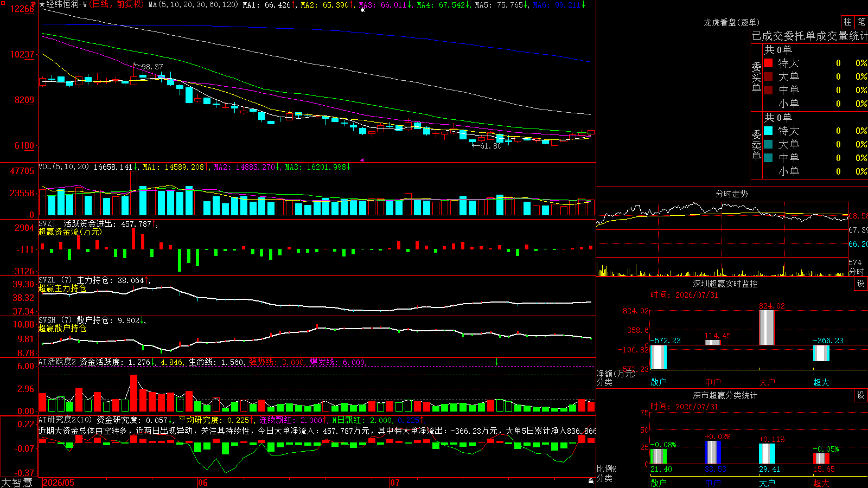Click the green 散户 bar with -0.08%

(x=659, y=457)
